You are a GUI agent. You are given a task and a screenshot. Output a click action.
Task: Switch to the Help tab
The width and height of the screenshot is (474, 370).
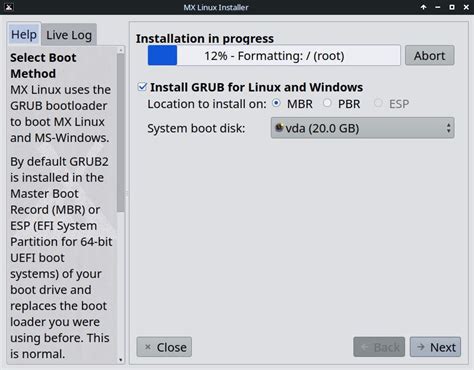[24, 34]
